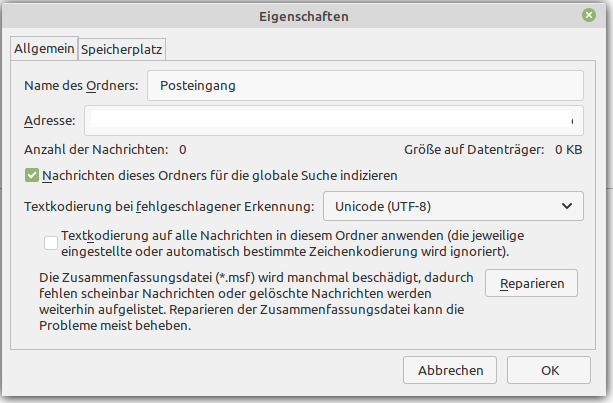Image resolution: width=613 pixels, height=403 pixels.
Task: Click the "Textkodierung bei fehlgeschlagener Erkennung" label
Action: click(169, 208)
